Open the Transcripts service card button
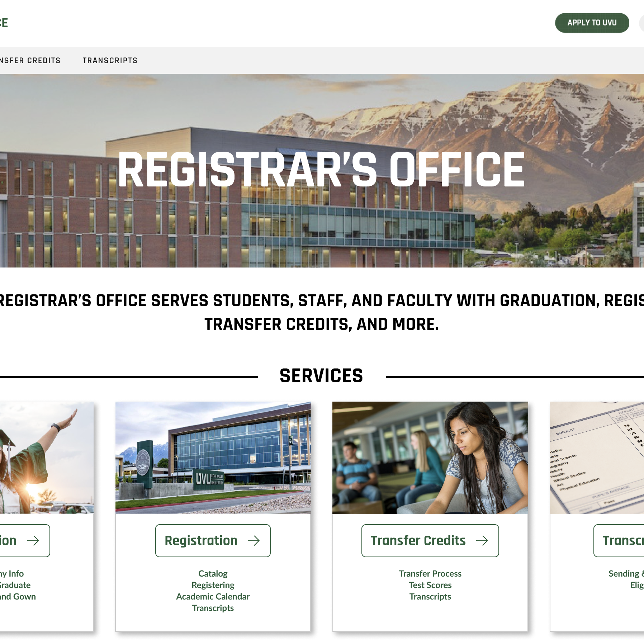644x644 pixels. click(619, 540)
